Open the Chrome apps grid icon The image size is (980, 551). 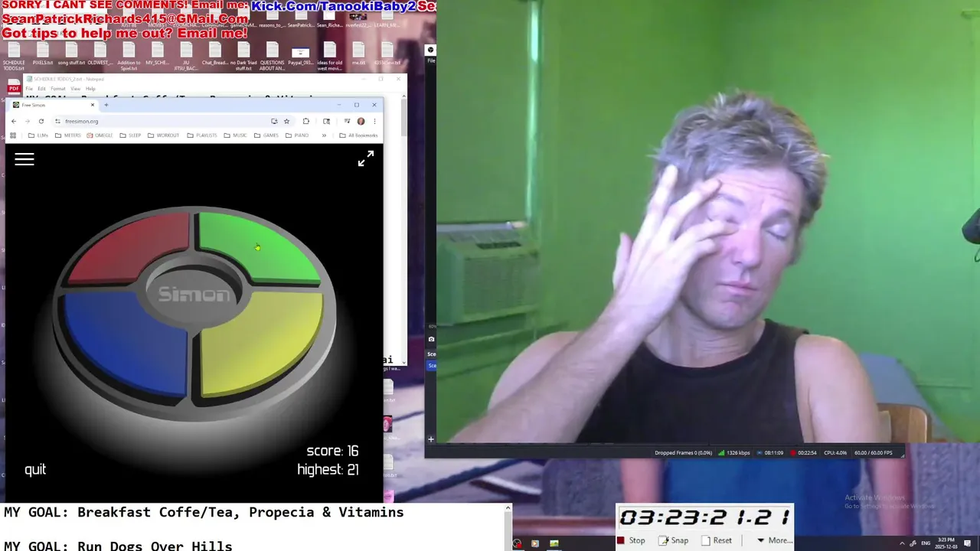pyautogui.click(x=13, y=135)
